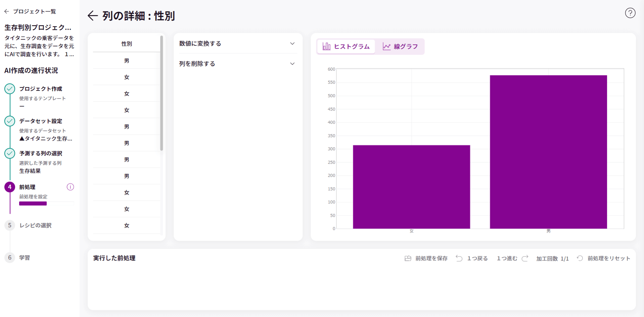
Task: Click the histogram bar chart icon
Action: click(326, 46)
